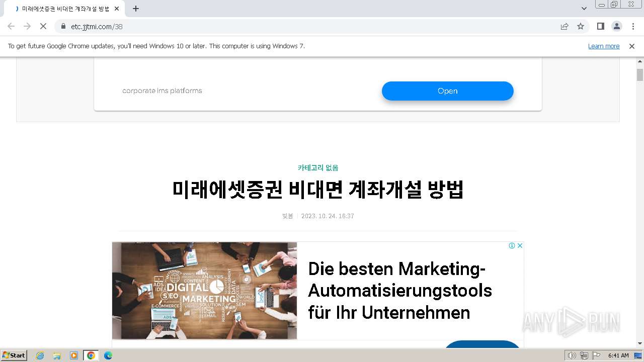Open Windows Media Player from taskbar
The image size is (644, 362).
pyautogui.click(x=74, y=355)
